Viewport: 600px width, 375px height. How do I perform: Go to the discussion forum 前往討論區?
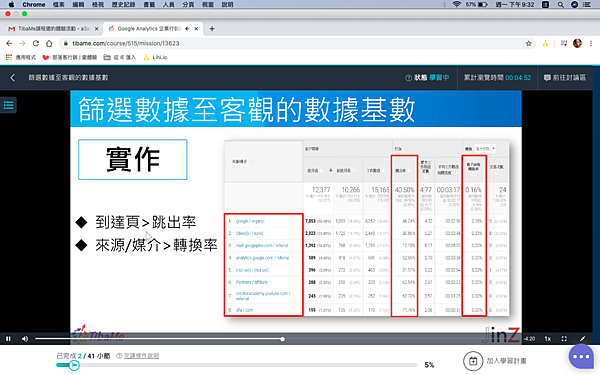tap(565, 78)
